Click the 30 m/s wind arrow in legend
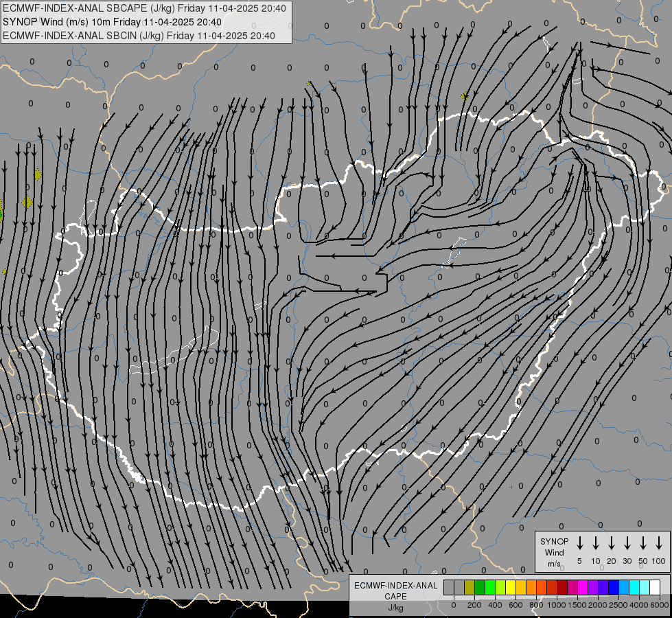The height and width of the screenshot is (618, 672). pos(627,543)
